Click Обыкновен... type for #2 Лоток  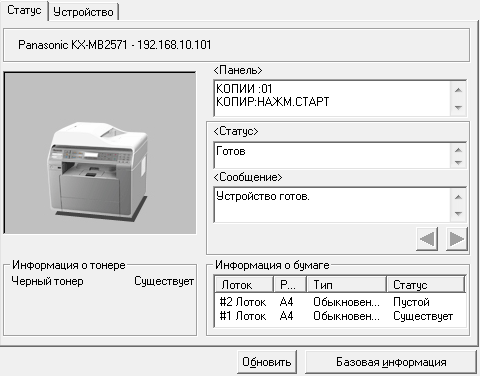346,302
